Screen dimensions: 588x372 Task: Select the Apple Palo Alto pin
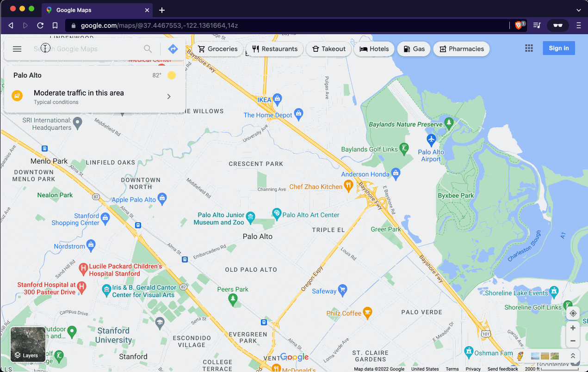click(162, 199)
